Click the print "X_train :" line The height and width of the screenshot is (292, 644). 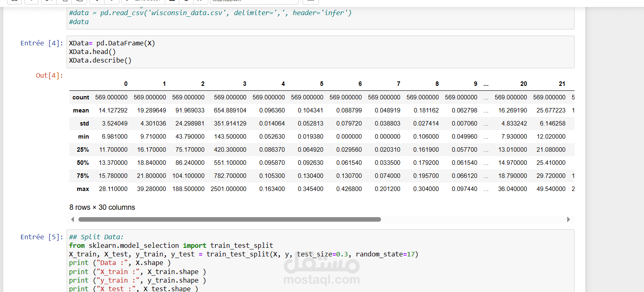138,272
